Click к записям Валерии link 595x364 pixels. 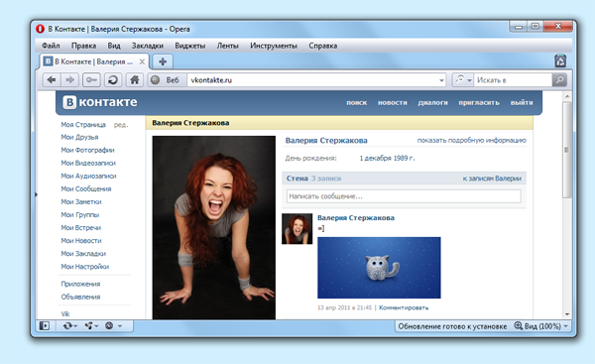pos(492,178)
